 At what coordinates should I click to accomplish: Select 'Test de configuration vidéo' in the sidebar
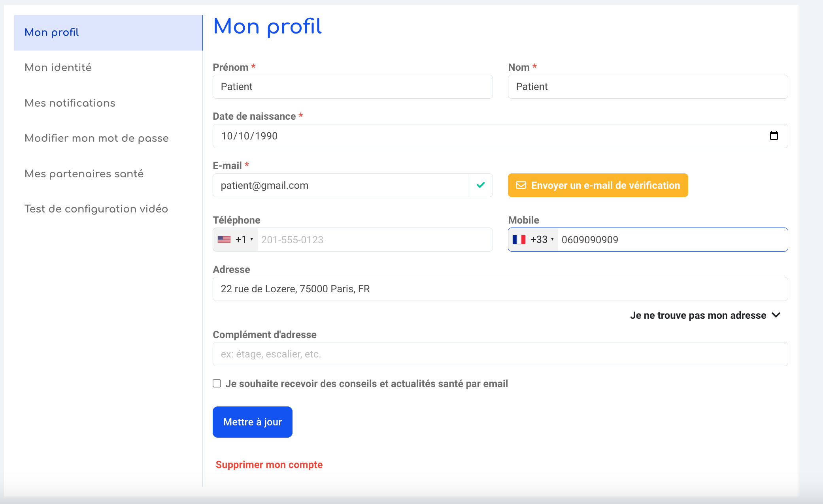coord(96,209)
